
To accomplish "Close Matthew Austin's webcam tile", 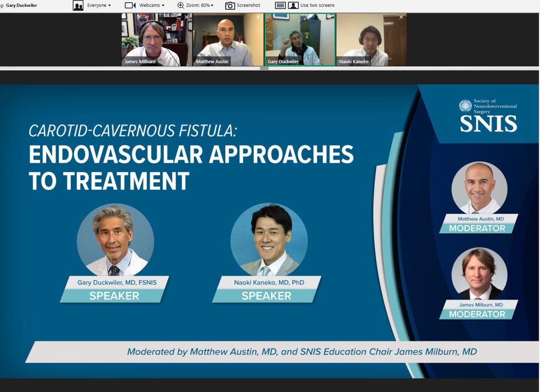I will (x=258, y=17).
